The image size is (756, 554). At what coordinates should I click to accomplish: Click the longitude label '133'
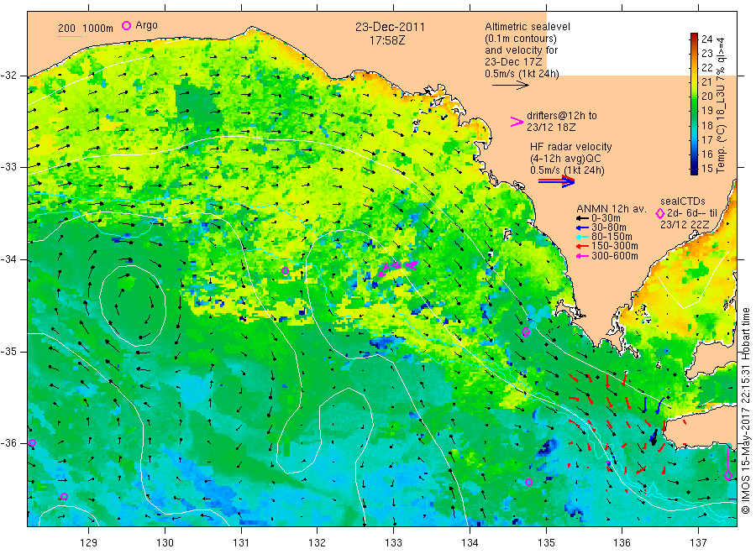tap(393, 543)
